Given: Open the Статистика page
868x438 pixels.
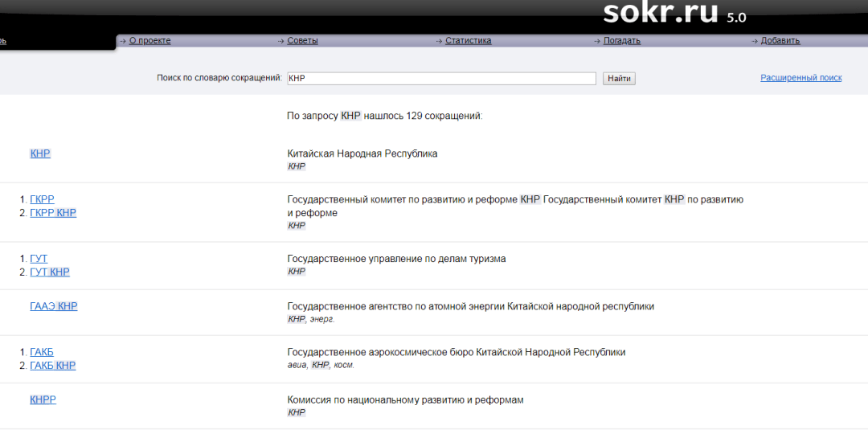Looking at the screenshot, I should pyautogui.click(x=468, y=41).
